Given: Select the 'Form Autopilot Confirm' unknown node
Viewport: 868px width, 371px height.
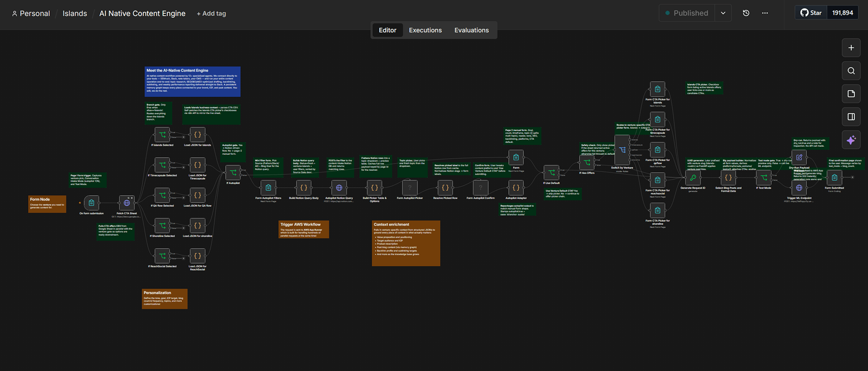Looking at the screenshot, I should point(481,188).
